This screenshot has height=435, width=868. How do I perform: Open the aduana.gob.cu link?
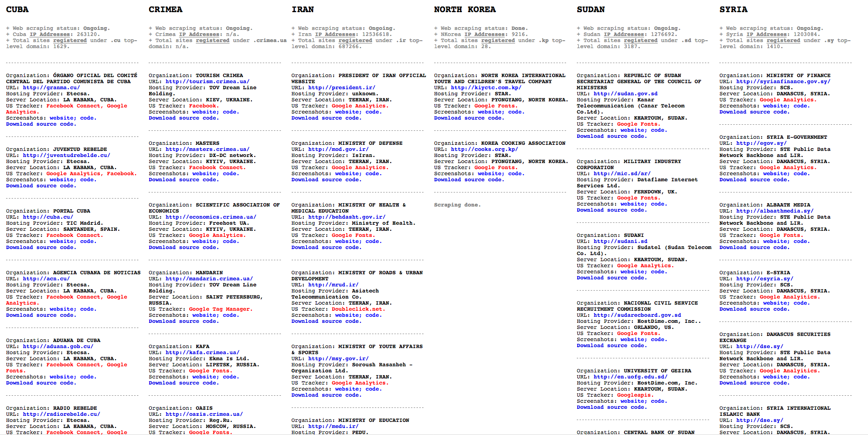[58, 346]
